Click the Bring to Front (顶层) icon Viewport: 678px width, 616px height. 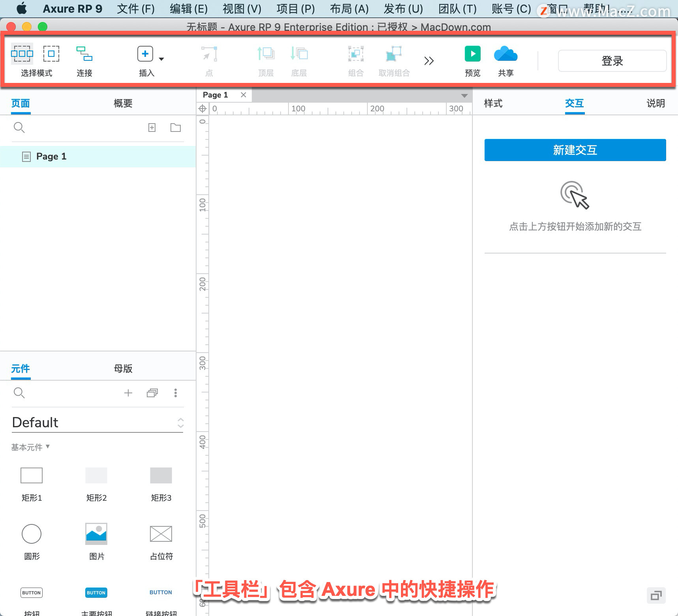(266, 54)
